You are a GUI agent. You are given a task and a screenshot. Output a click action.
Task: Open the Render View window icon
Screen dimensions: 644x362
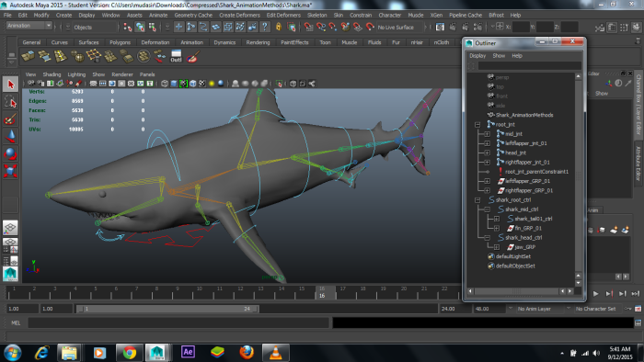(440, 27)
